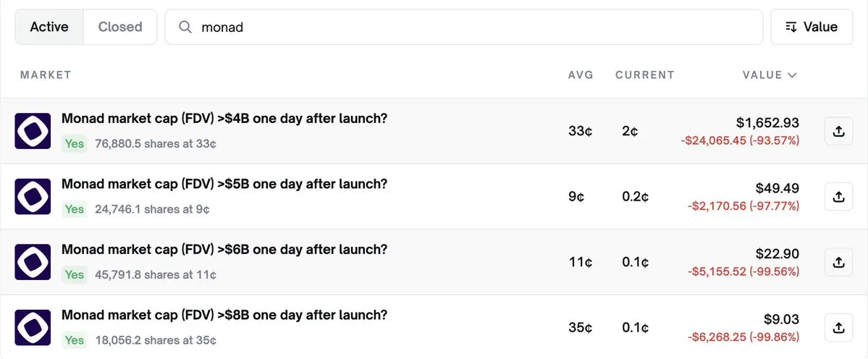Click Monad logo in >$8B market row
The height and width of the screenshot is (359, 868).
point(33,328)
